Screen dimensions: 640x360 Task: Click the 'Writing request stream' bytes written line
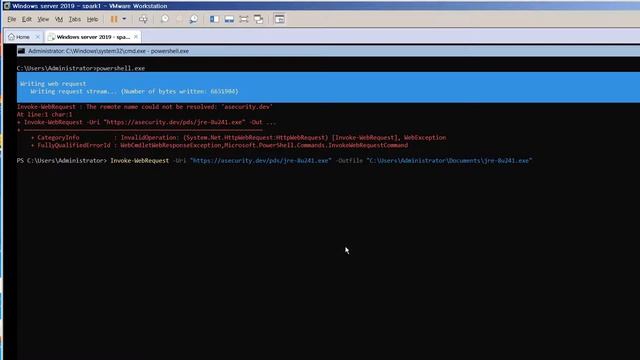(x=134, y=91)
